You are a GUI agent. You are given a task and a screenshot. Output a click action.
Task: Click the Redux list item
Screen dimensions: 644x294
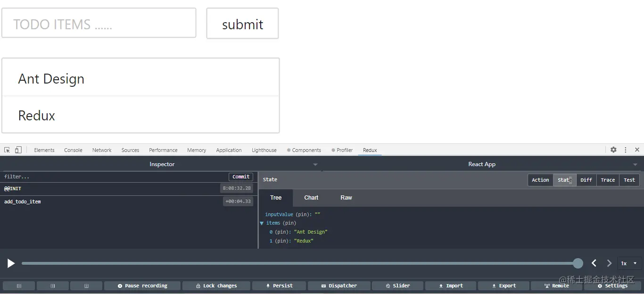coord(140,115)
